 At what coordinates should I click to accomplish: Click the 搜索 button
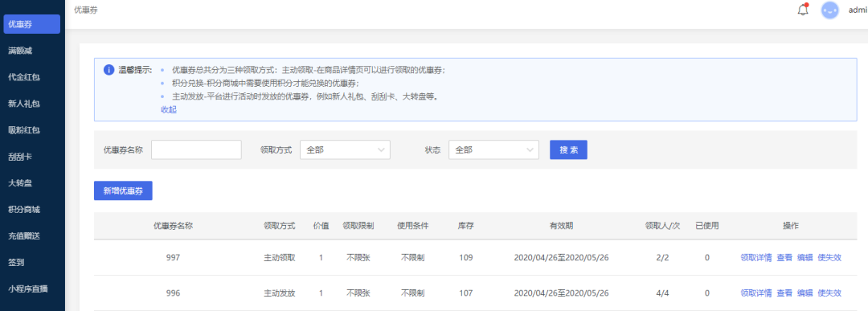pyautogui.click(x=568, y=150)
